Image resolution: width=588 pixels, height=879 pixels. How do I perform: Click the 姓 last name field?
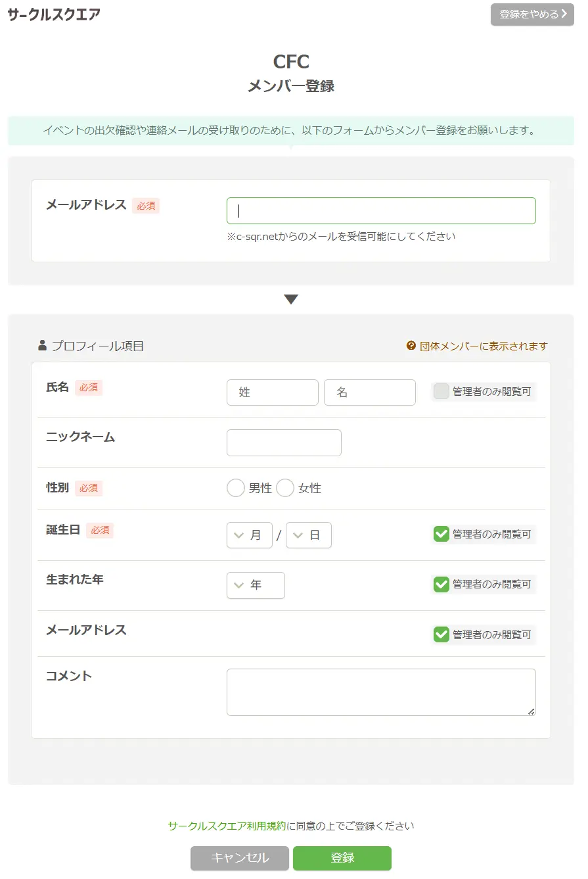click(272, 392)
